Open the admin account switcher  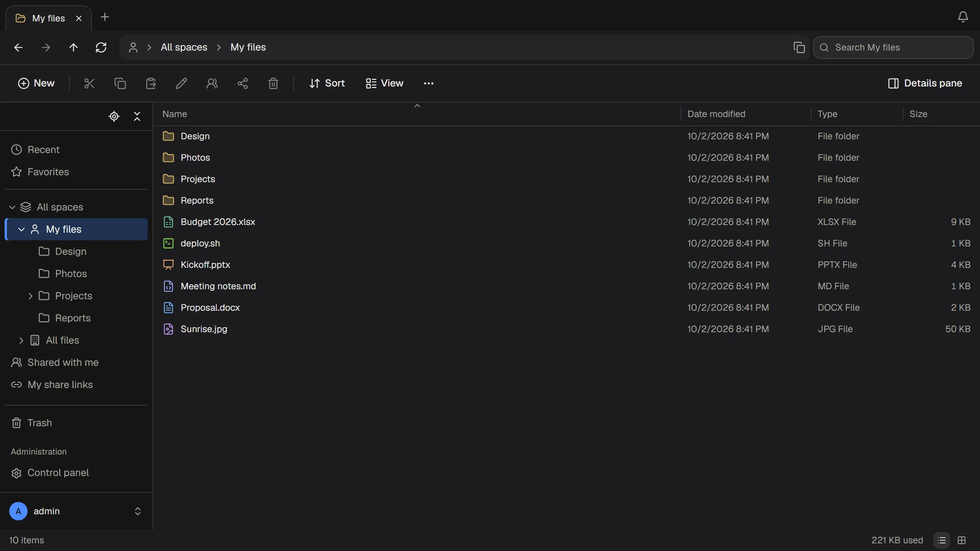(76, 511)
